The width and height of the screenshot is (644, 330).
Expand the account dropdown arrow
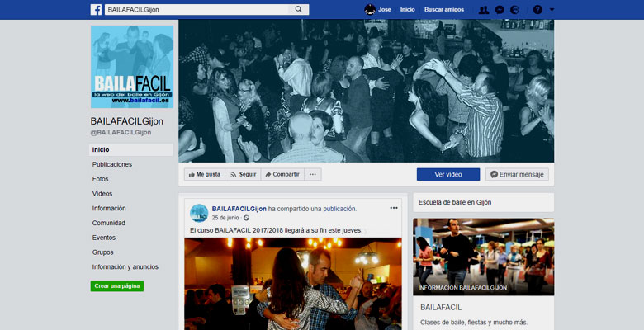pos(552,9)
